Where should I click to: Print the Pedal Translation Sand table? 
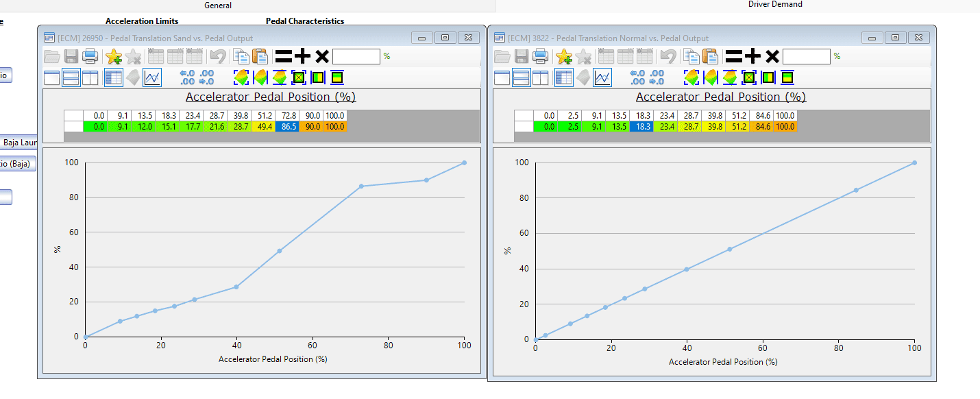coord(90,56)
